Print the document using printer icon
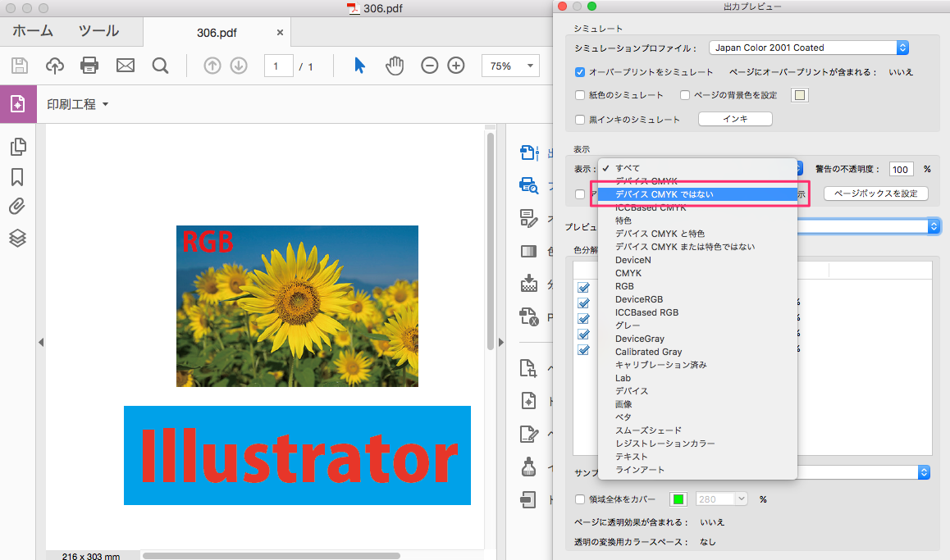The width and height of the screenshot is (950, 560). click(x=89, y=66)
